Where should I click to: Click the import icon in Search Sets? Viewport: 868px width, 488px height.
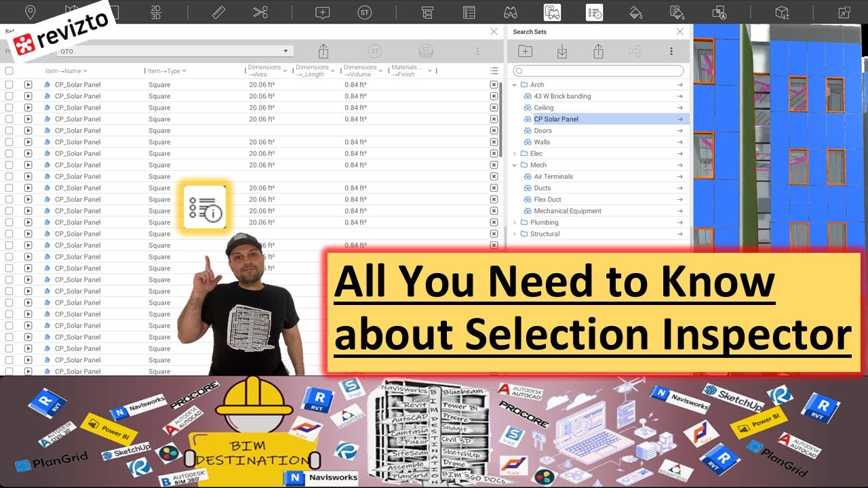coord(561,52)
